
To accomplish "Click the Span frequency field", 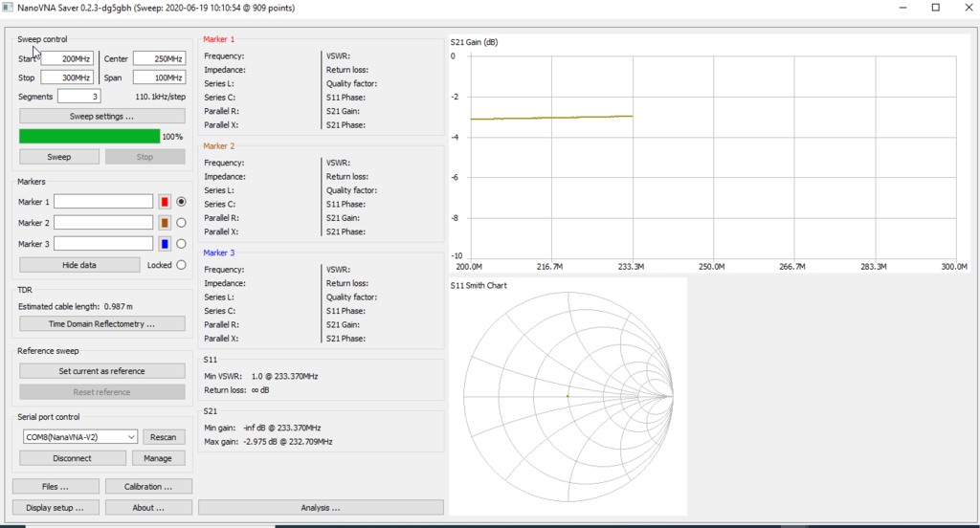I will 160,77.
